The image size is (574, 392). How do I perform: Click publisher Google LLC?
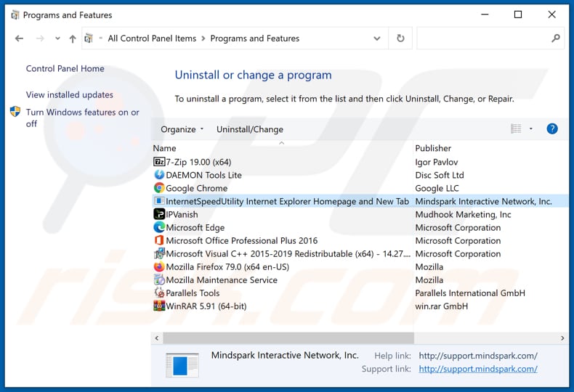[437, 188]
